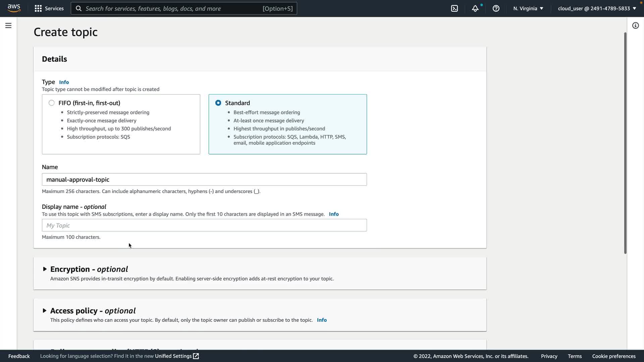Screen dimensions: 644x362
Task: Launch the CloudShell terminal icon
Action: (454, 8)
